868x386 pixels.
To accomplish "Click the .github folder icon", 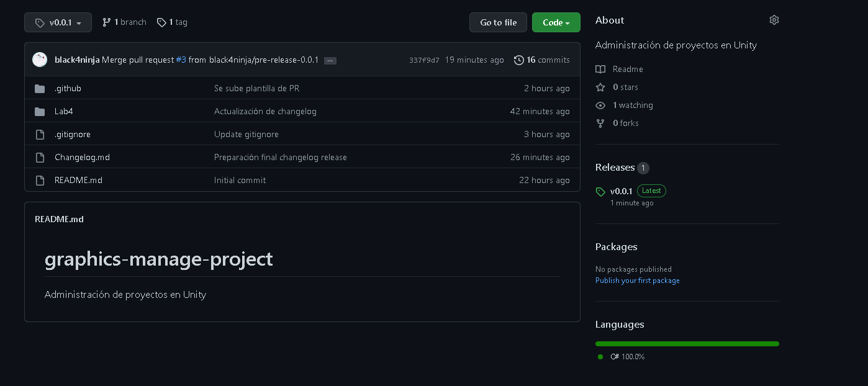I will tap(40, 89).
